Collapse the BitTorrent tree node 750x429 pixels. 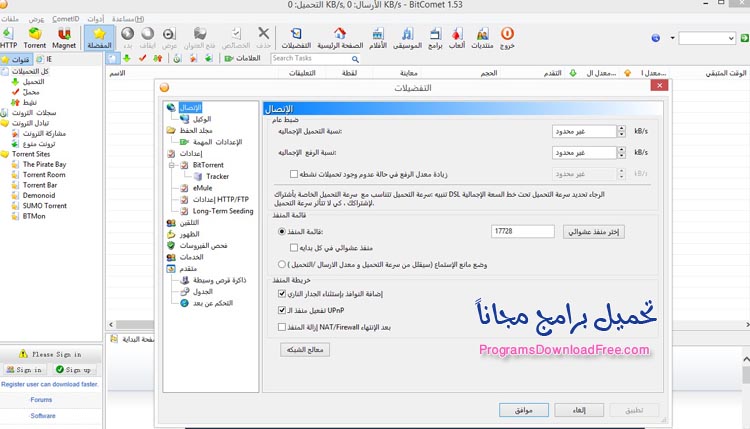tap(172, 165)
